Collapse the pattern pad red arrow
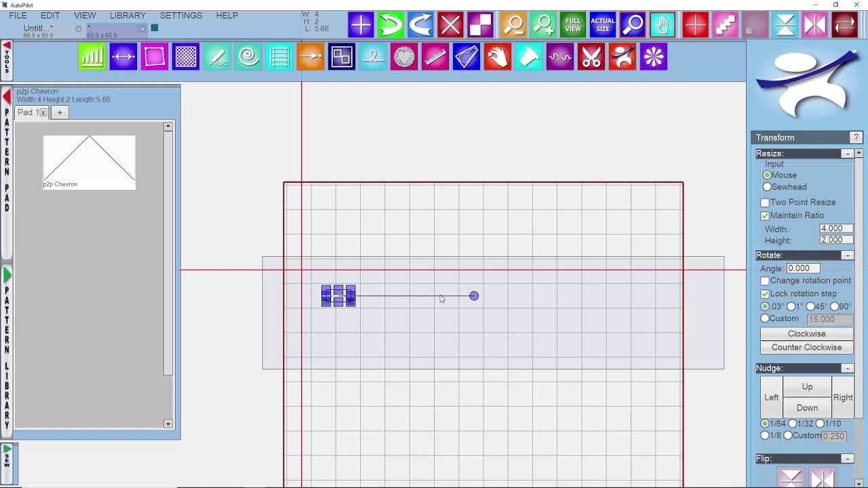 [x=7, y=97]
